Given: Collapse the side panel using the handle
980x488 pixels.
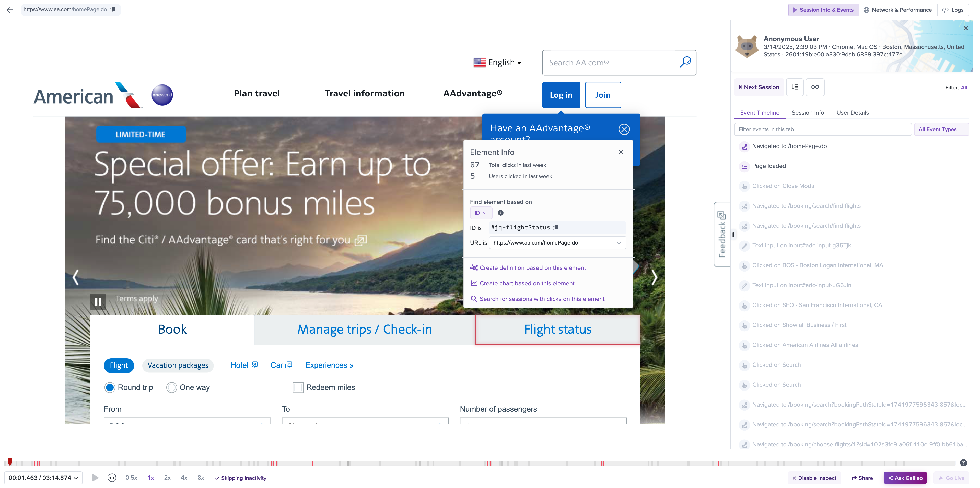Looking at the screenshot, I should (x=733, y=235).
